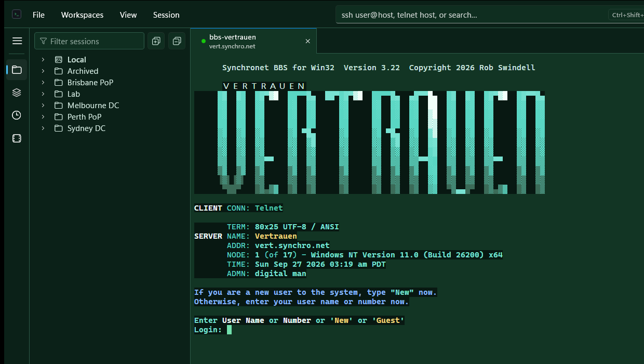Click the 'Synchronet BBS for Win32' header line

[379, 68]
